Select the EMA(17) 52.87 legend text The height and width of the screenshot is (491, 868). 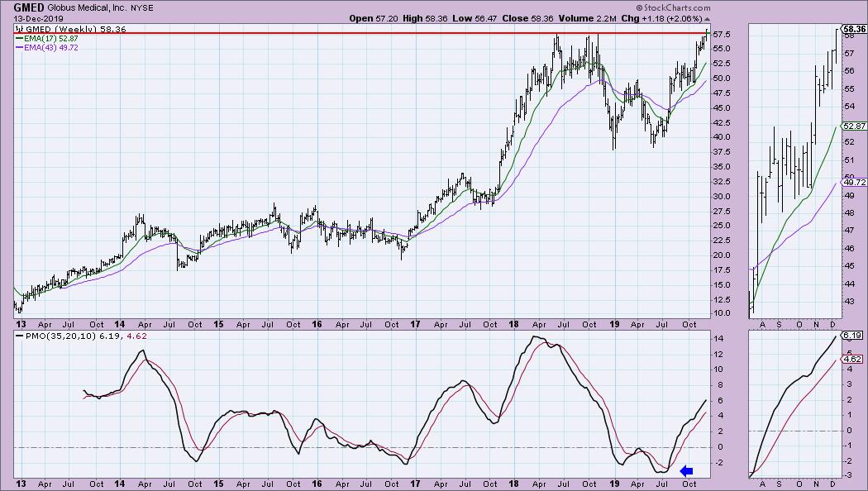coord(51,39)
